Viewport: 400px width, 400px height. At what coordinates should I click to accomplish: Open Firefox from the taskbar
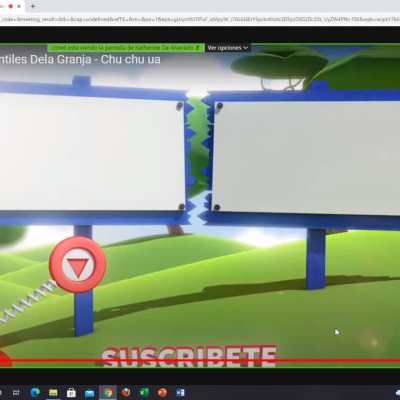coord(126,392)
